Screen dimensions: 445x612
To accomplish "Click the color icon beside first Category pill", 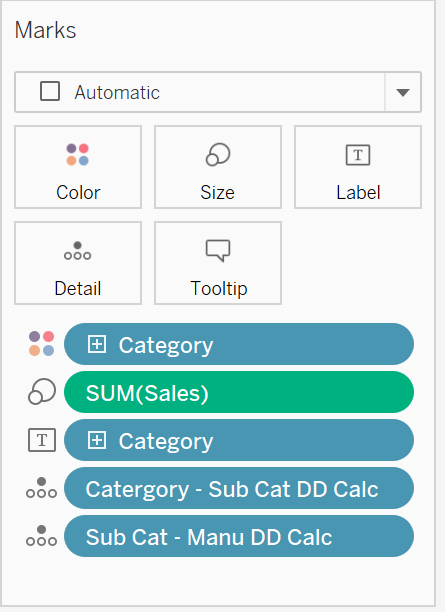I will click(41, 343).
